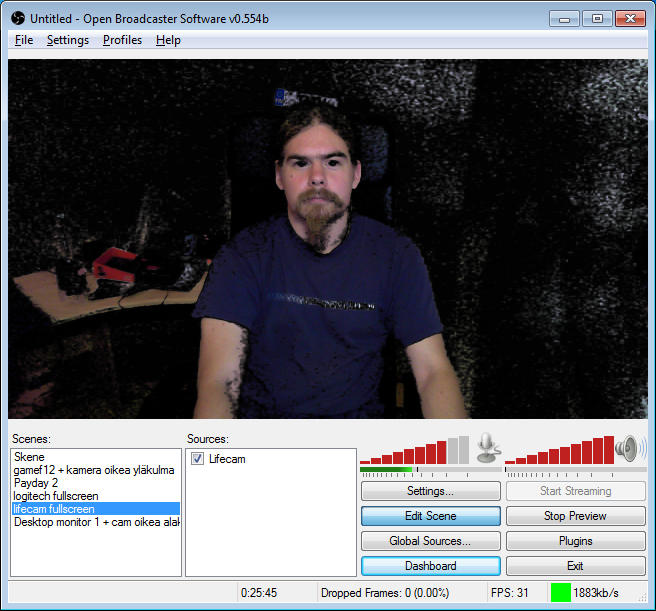Click the OBS logo in title bar
This screenshot has width=656, height=611.
tap(18, 19)
